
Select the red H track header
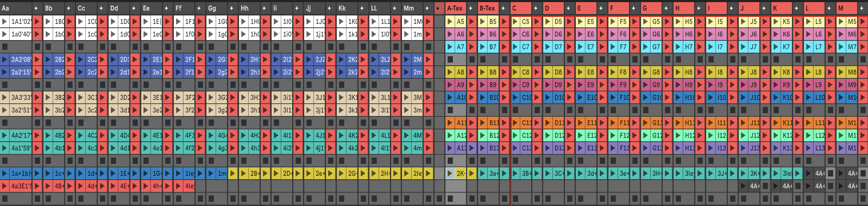coord(684,8)
